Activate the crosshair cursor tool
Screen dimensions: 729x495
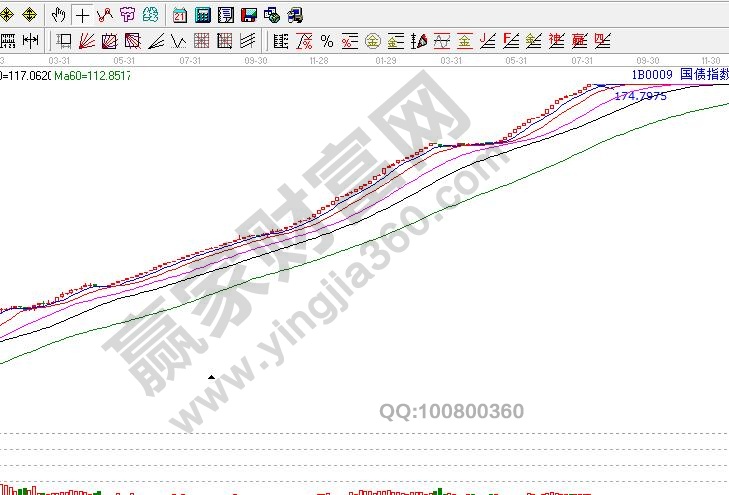[82, 15]
